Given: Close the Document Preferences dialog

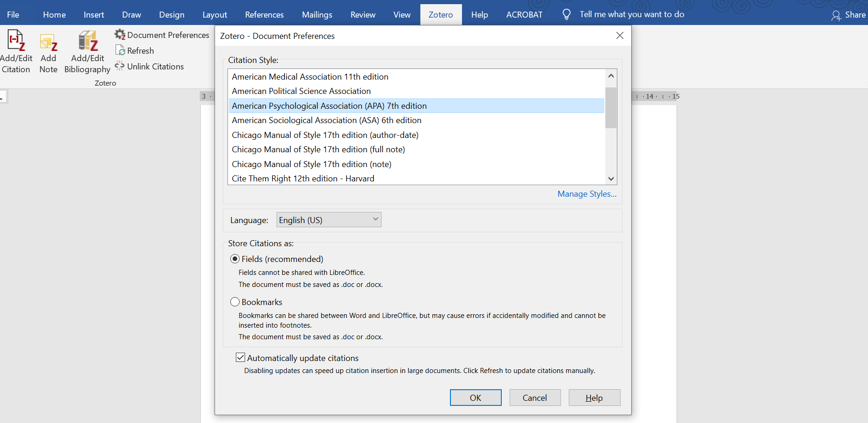Looking at the screenshot, I should click(620, 36).
